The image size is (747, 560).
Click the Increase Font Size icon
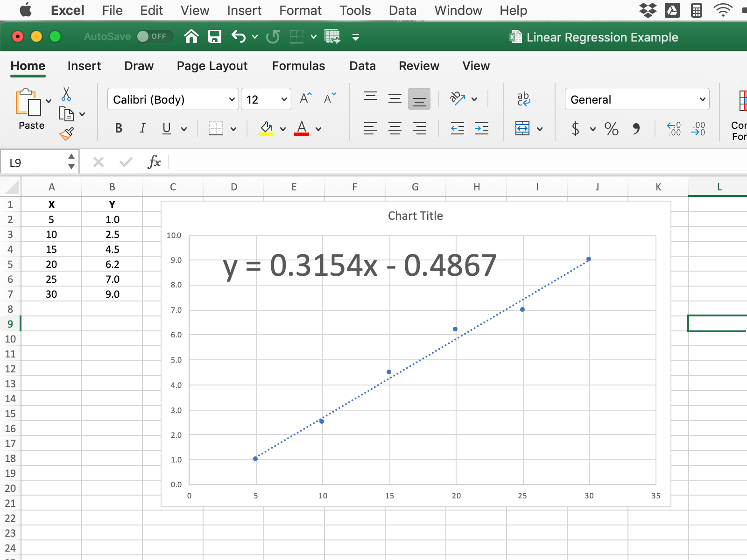point(305,98)
